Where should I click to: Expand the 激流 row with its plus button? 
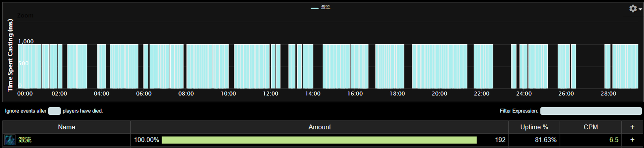coord(632,140)
